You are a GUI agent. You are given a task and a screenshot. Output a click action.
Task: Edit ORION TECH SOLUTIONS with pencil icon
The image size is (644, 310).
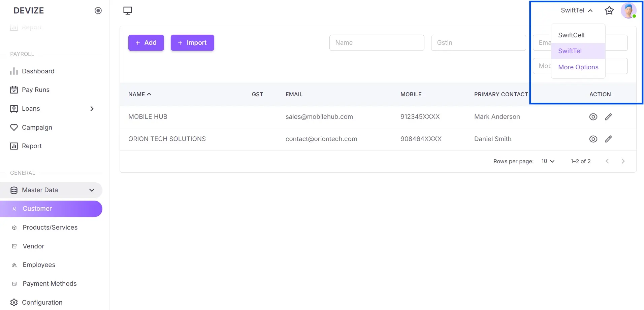tap(608, 139)
